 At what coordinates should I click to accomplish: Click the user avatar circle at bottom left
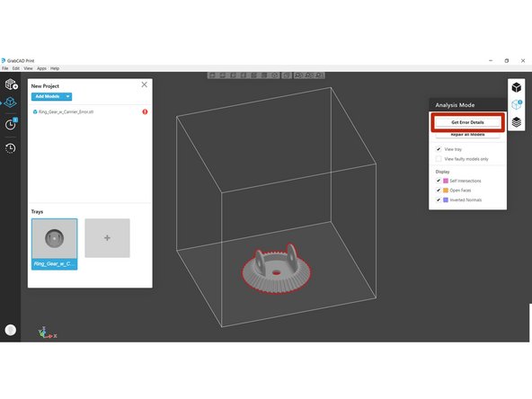point(11,330)
